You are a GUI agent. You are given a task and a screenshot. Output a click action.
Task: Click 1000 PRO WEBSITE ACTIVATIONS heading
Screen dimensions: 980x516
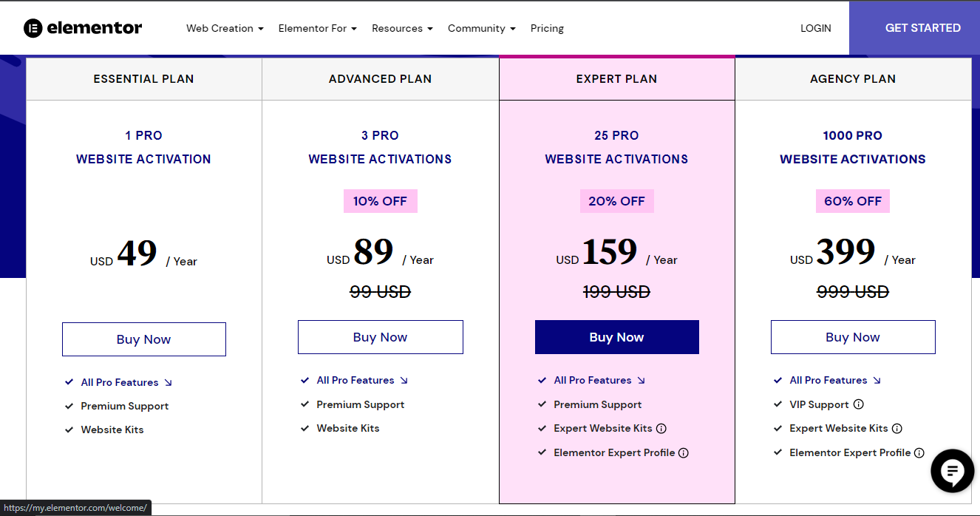pos(853,147)
